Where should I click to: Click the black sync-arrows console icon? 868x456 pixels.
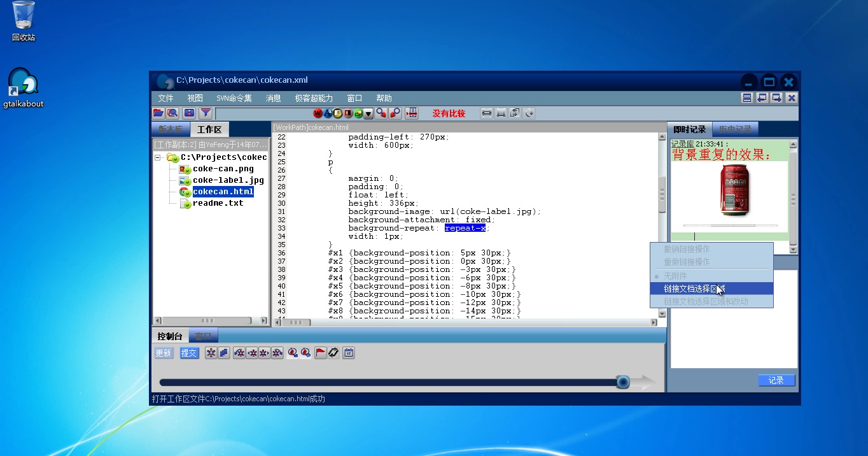point(333,353)
